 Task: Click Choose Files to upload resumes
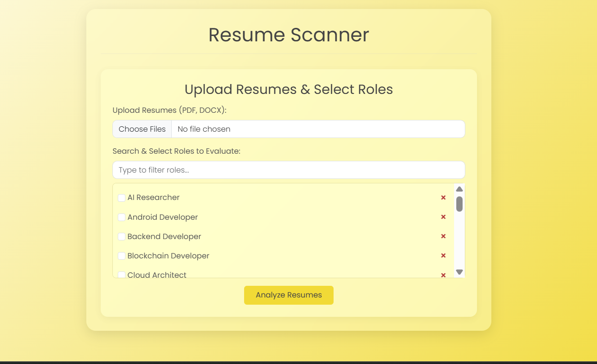[x=142, y=129]
